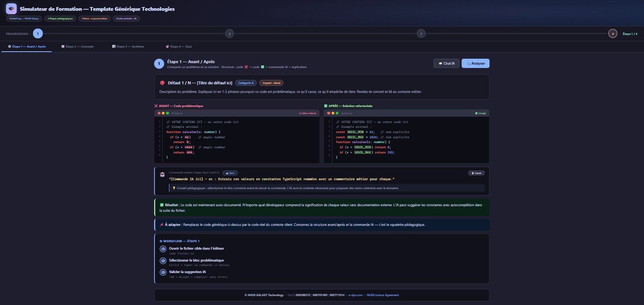Click const SEUIL_MAX = 1024 code line
The width and height of the screenshot is (644, 305).
click(x=373, y=137)
